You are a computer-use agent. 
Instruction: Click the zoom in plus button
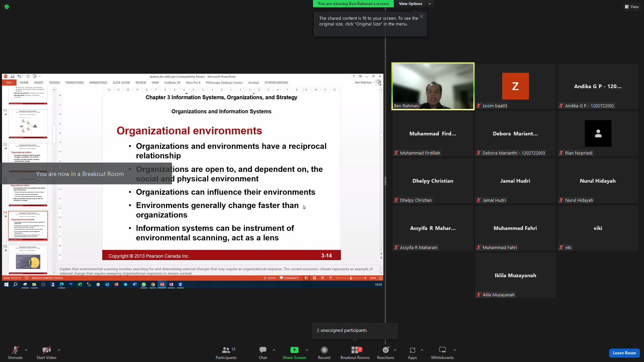click(x=365, y=278)
